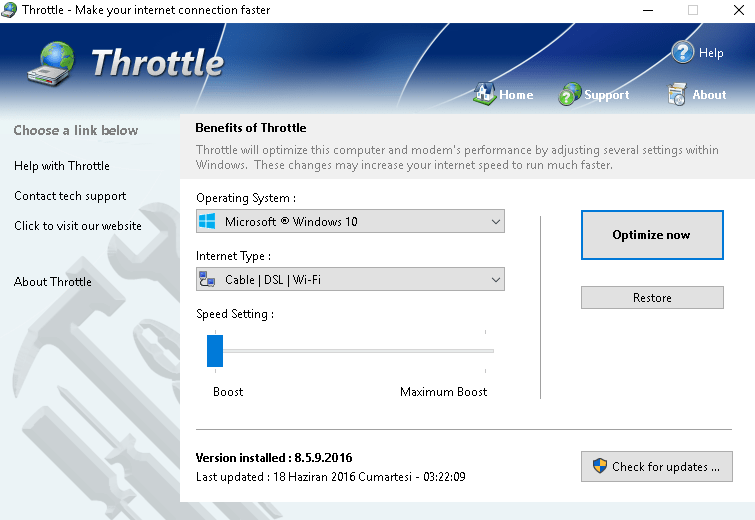Open the Home menu label
The width and height of the screenshot is (755, 520).
[x=516, y=95]
